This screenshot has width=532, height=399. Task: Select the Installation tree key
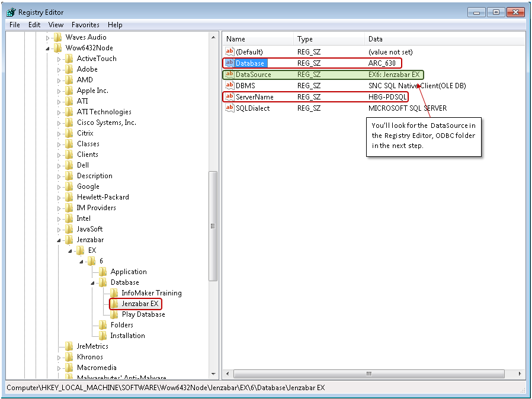(x=127, y=336)
